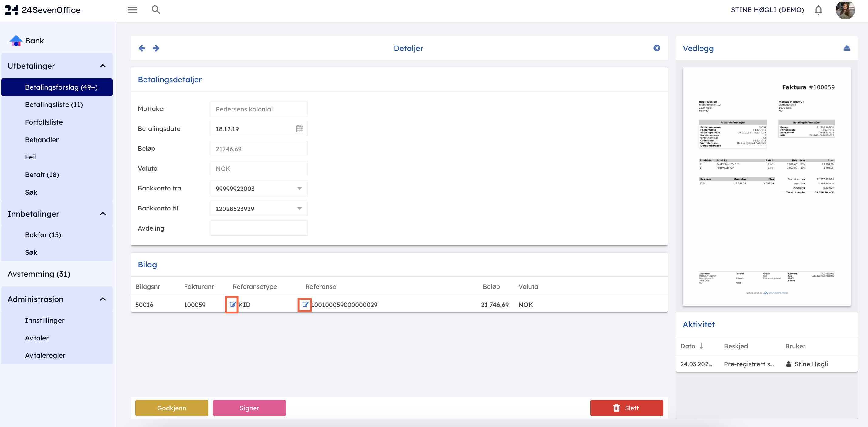Expand the Bankkonto fra dropdown

(299, 189)
